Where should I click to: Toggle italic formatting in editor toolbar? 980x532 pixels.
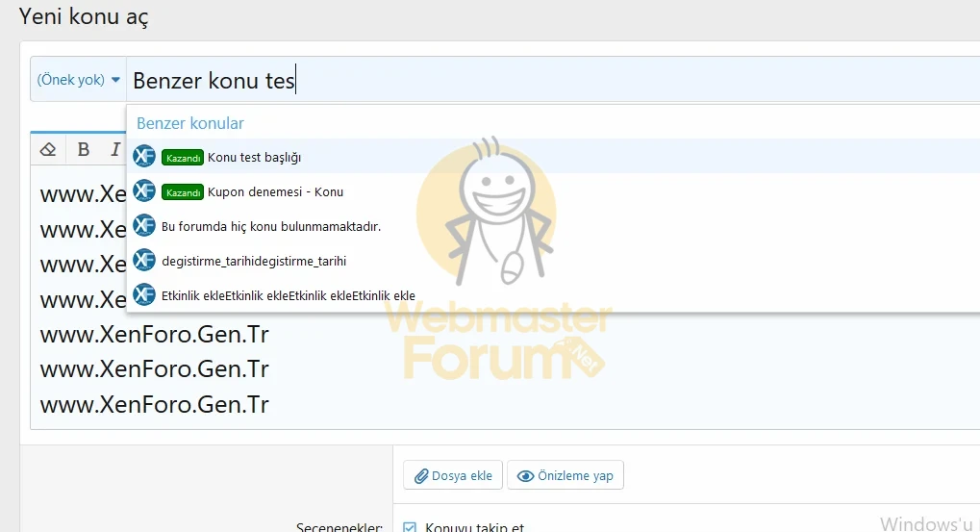(115, 149)
